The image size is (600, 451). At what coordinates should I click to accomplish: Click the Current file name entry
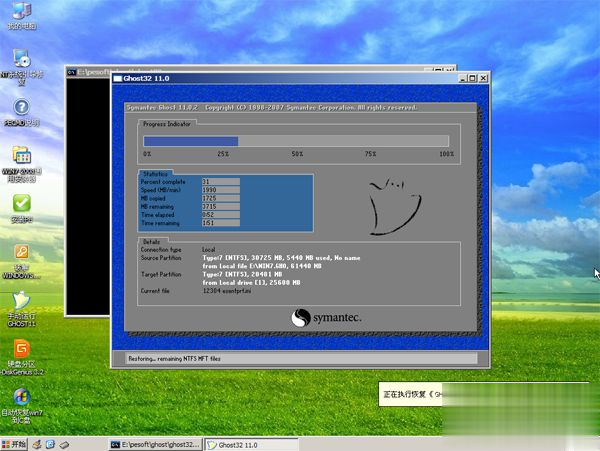[x=227, y=291]
